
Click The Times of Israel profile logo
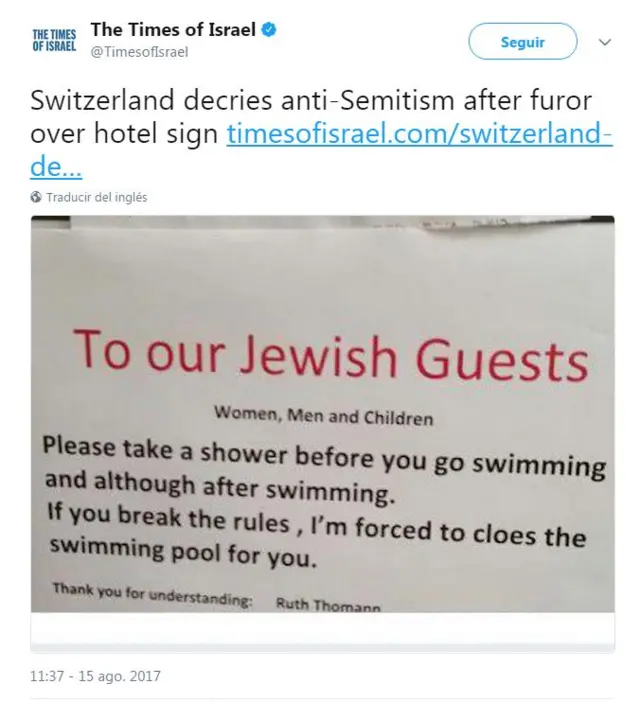pyautogui.click(x=54, y=40)
